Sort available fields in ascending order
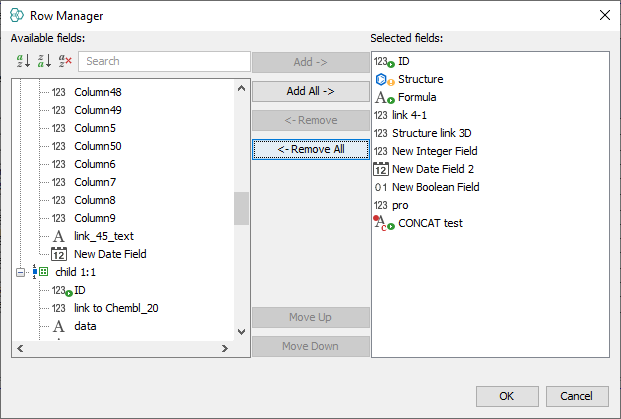 tap(24, 61)
